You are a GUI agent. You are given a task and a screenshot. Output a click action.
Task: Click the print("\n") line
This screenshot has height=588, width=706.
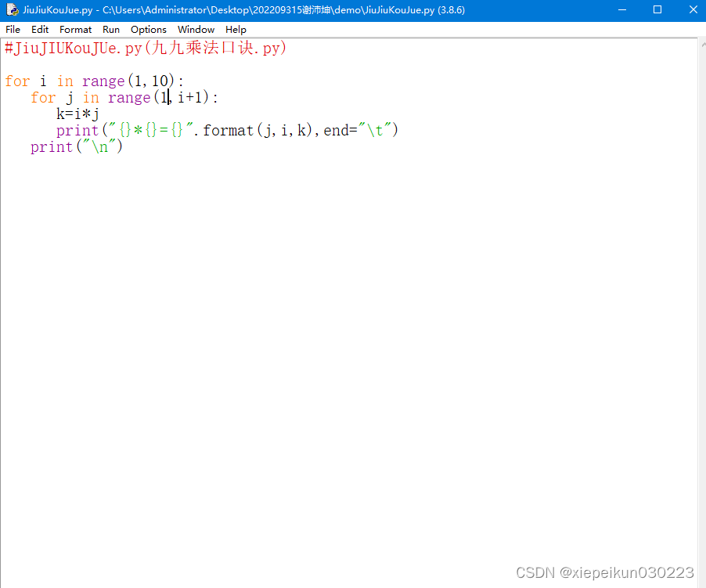pos(77,146)
